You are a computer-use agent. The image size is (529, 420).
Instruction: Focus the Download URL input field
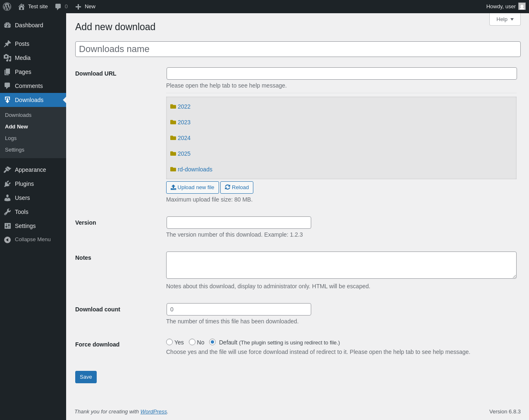coord(341,74)
